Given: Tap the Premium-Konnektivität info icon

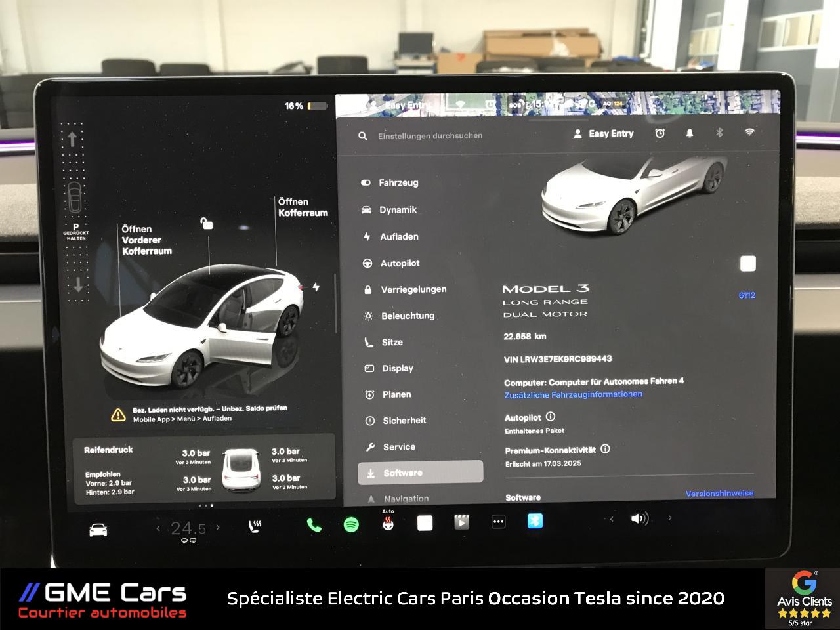Looking at the screenshot, I should pos(605,450).
